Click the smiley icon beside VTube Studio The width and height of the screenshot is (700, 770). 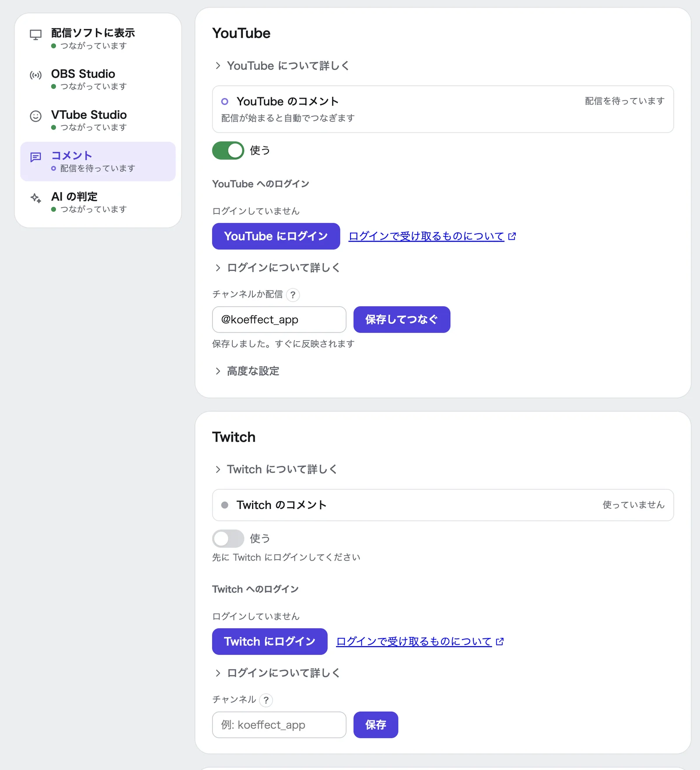(35, 116)
